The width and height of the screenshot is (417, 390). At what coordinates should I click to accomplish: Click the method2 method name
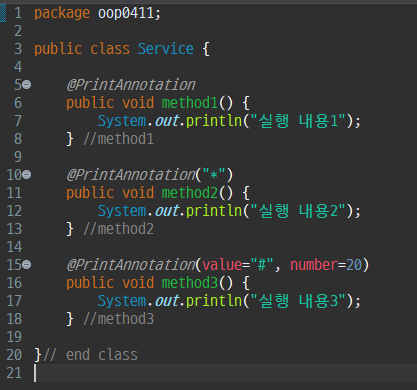pos(190,193)
